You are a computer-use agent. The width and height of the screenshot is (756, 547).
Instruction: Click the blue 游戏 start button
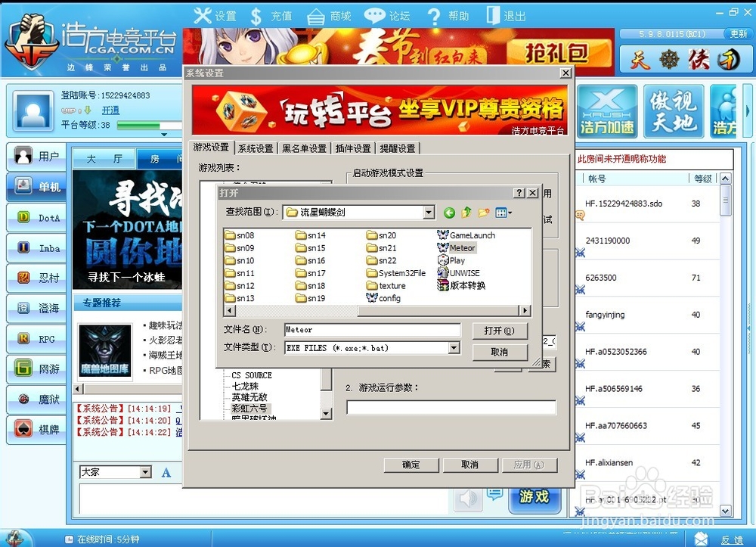534,497
